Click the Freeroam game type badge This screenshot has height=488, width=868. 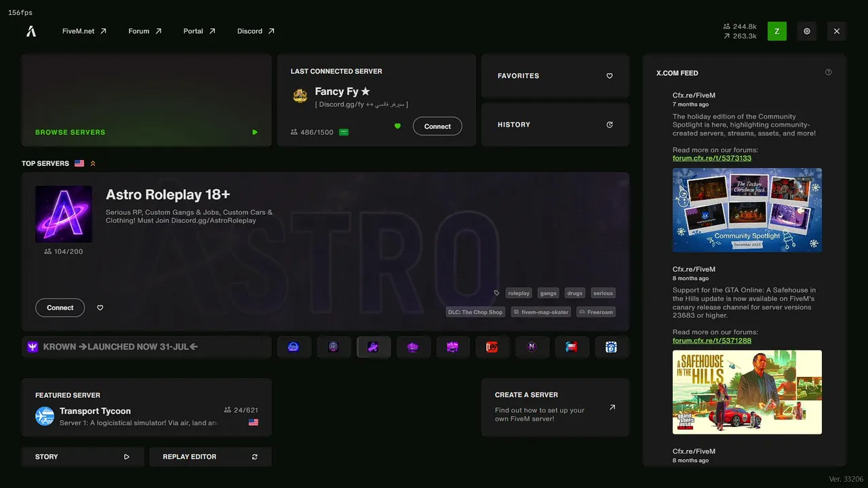(596, 312)
